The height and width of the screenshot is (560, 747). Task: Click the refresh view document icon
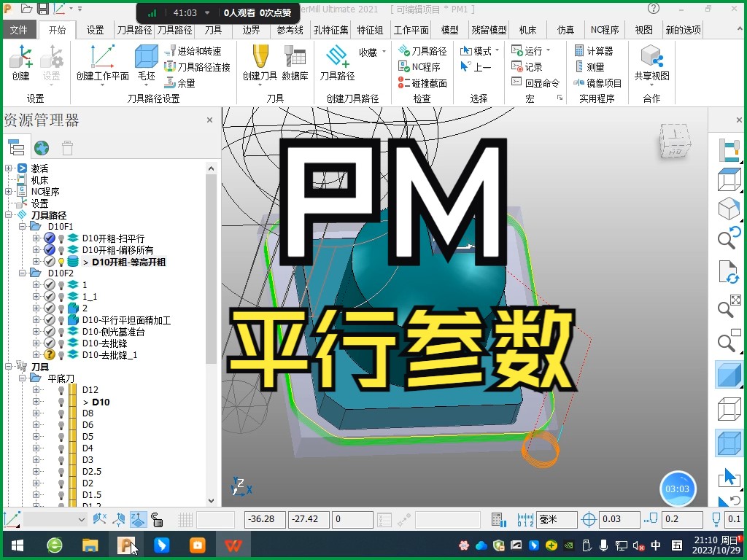[729, 272]
